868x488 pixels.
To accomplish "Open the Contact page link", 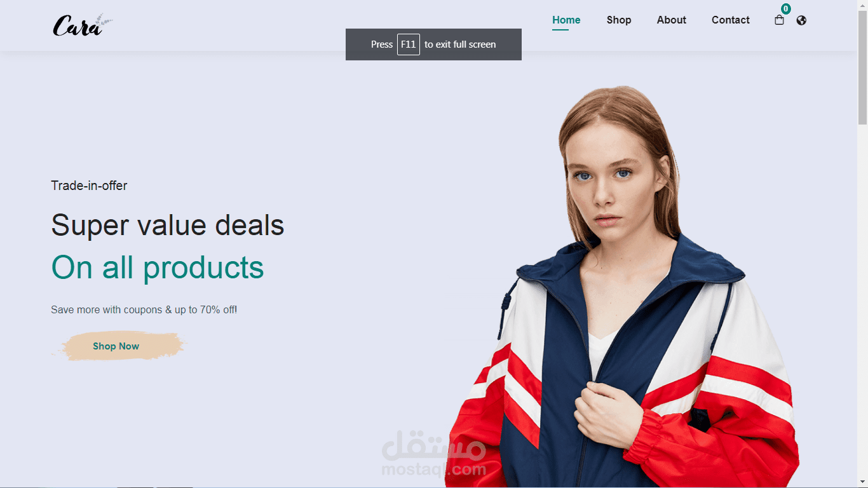I will coord(731,20).
